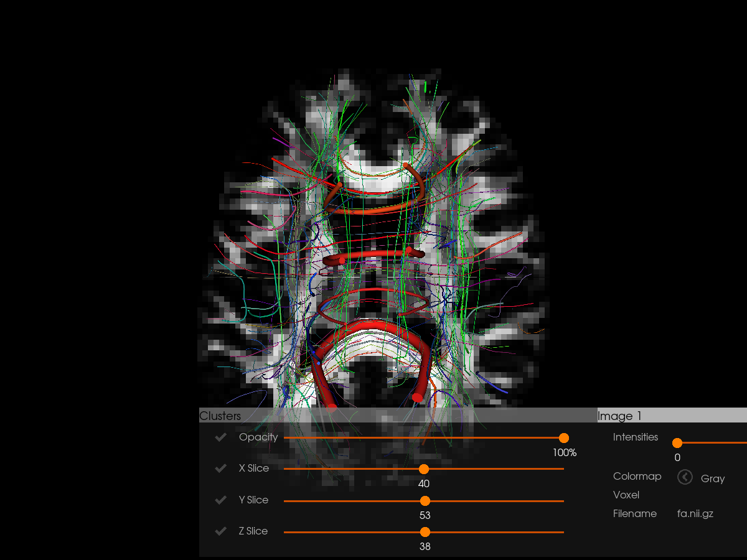Image resolution: width=747 pixels, height=560 pixels.
Task: Click the Gray colormap name
Action: click(x=713, y=478)
